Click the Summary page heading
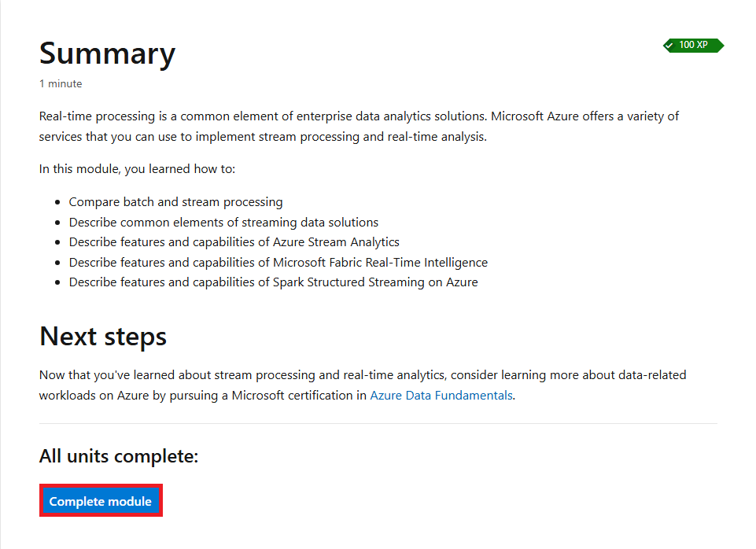The image size is (756, 549). pos(107,53)
